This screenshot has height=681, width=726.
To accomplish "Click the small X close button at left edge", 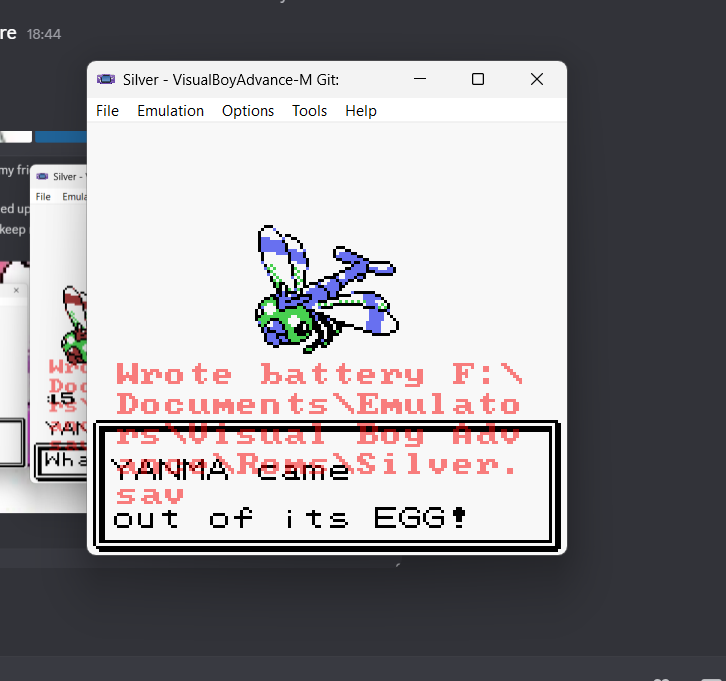I will [16, 290].
